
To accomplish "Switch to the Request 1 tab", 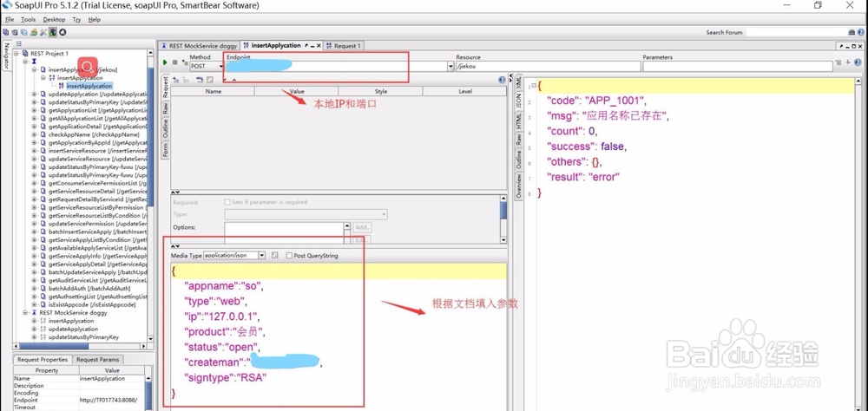I will (343, 46).
